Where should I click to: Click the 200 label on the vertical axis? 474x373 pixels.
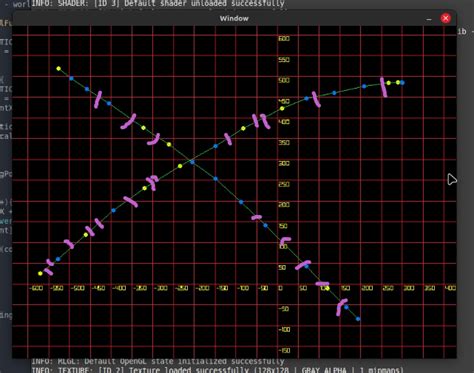[284, 205]
